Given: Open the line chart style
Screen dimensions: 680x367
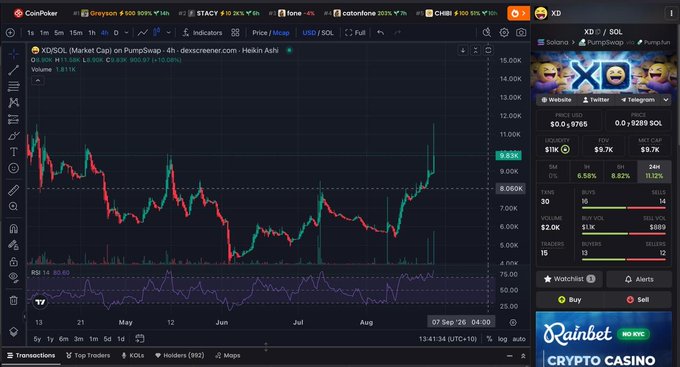Looking at the screenshot, I should click(x=142, y=33).
